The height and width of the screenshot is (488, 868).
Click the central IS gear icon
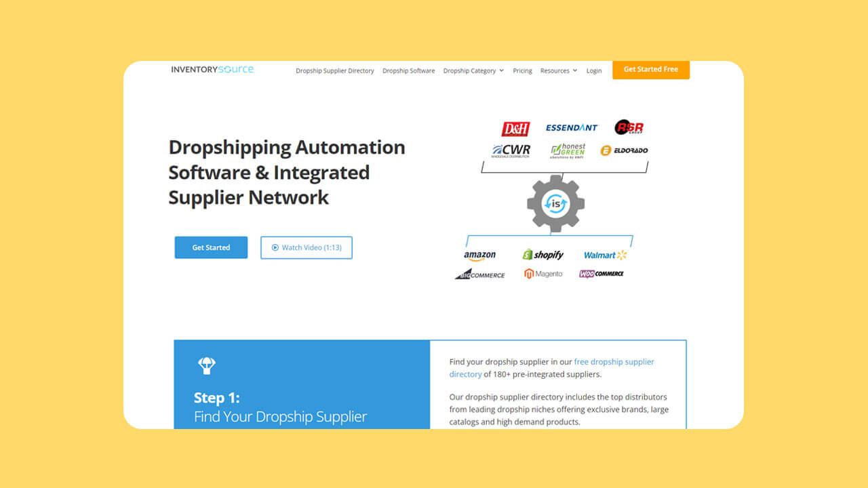pos(555,203)
